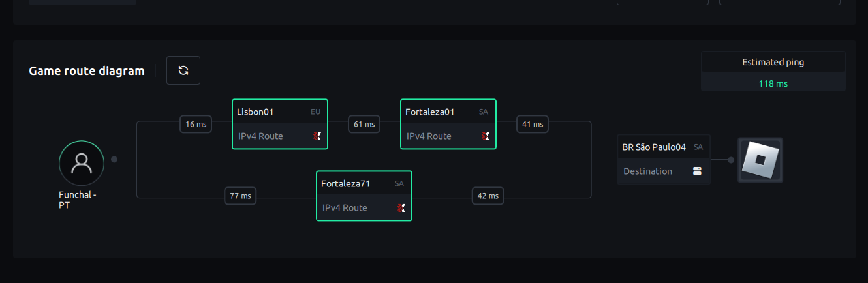Image resolution: width=868 pixels, height=283 pixels.
Task: Click the route icon in the Fortaleza01 node
Action: [x=485, y=136]
